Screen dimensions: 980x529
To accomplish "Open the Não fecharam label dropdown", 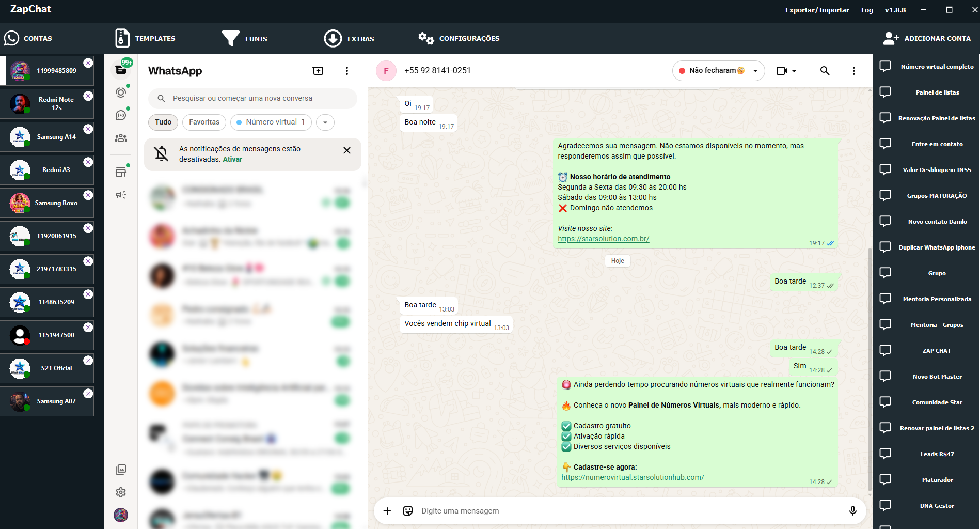I will click(718, 71).
